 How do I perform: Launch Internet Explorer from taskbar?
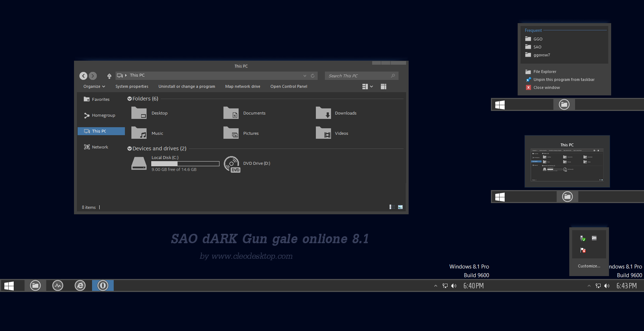80,285
